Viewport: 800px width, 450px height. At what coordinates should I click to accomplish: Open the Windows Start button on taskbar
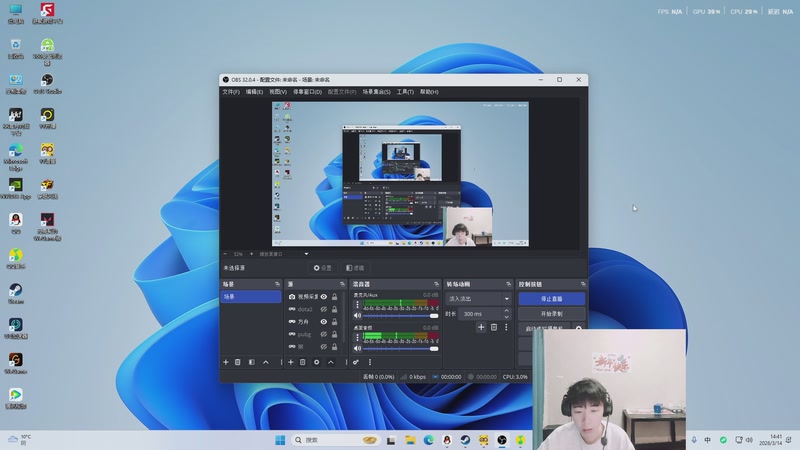[280, 440]
